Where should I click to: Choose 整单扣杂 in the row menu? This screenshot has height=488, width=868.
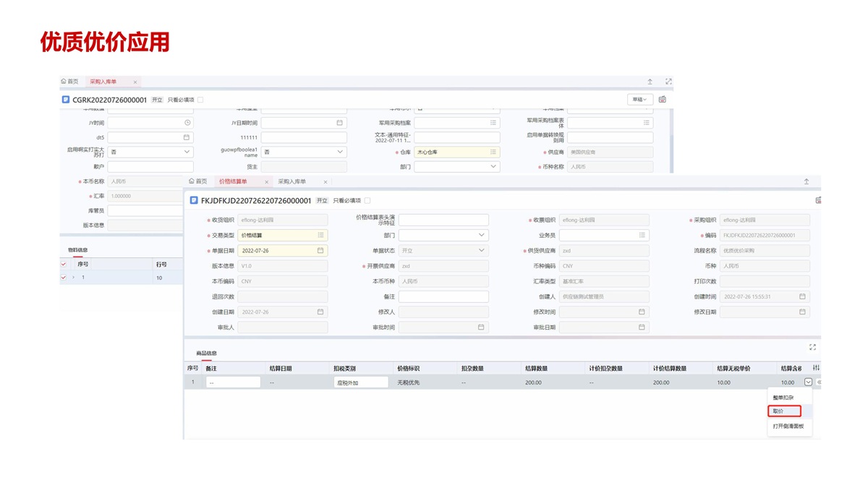[x=783, y=398]
